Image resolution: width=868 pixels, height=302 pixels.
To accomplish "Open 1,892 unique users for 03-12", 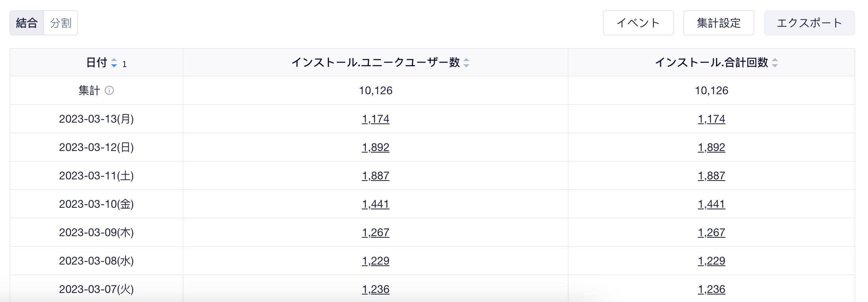I will (x=375, y=147).
